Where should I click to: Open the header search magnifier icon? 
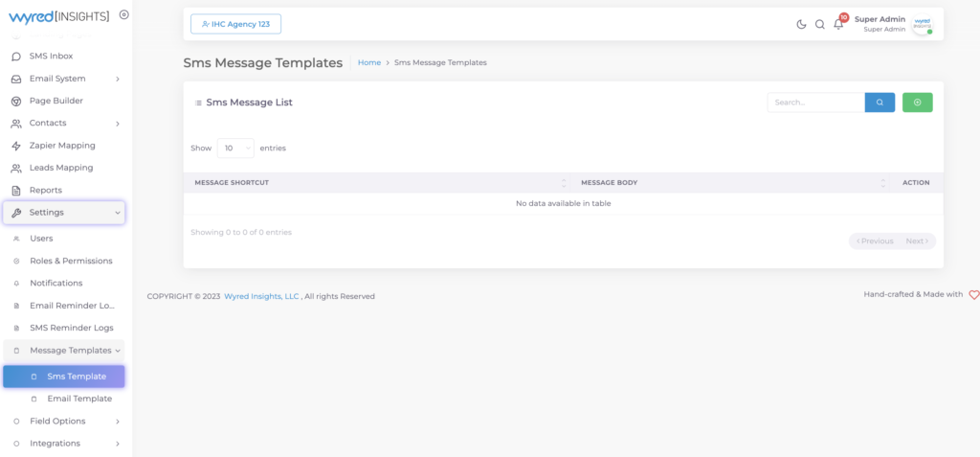tap(820, 24)
